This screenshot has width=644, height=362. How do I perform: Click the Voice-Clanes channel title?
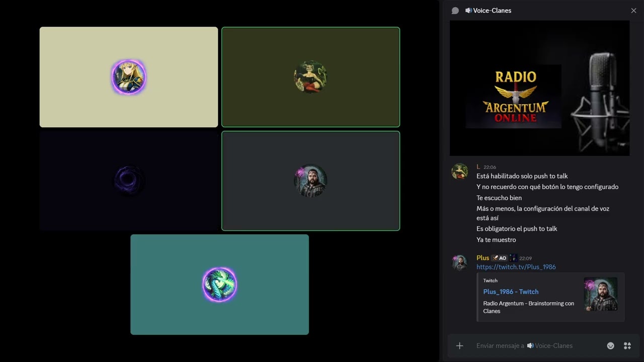(x=492, y=11)
